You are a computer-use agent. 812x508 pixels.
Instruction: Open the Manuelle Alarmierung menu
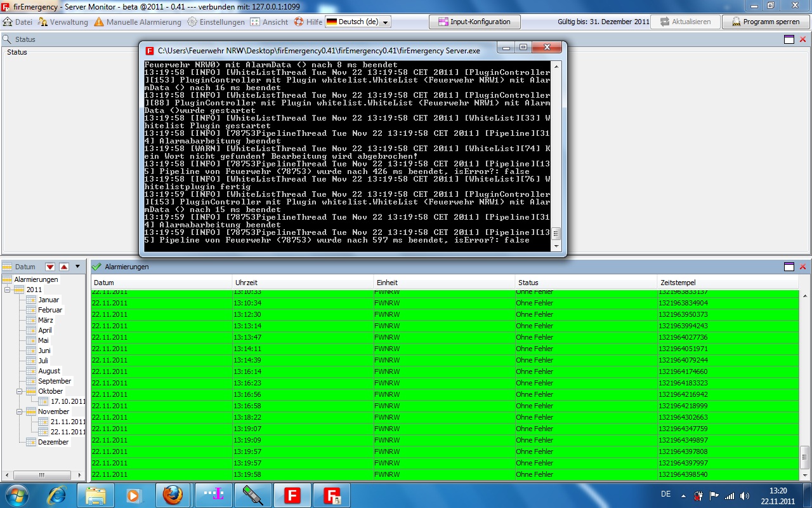pos(138,22)
